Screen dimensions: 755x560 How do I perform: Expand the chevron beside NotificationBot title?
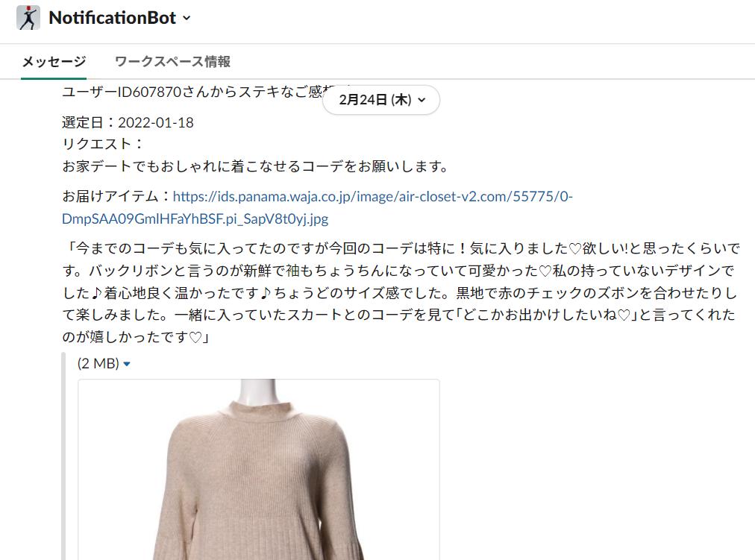(187, 19)
